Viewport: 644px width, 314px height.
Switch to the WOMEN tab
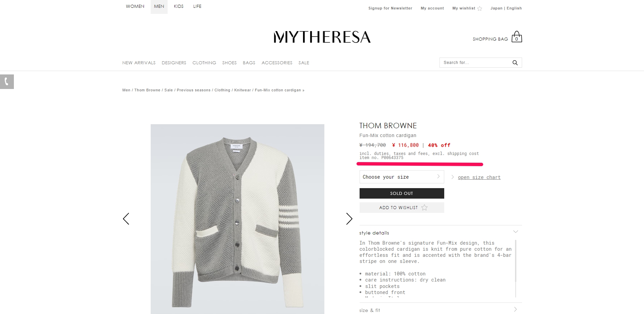coord(135,6)
